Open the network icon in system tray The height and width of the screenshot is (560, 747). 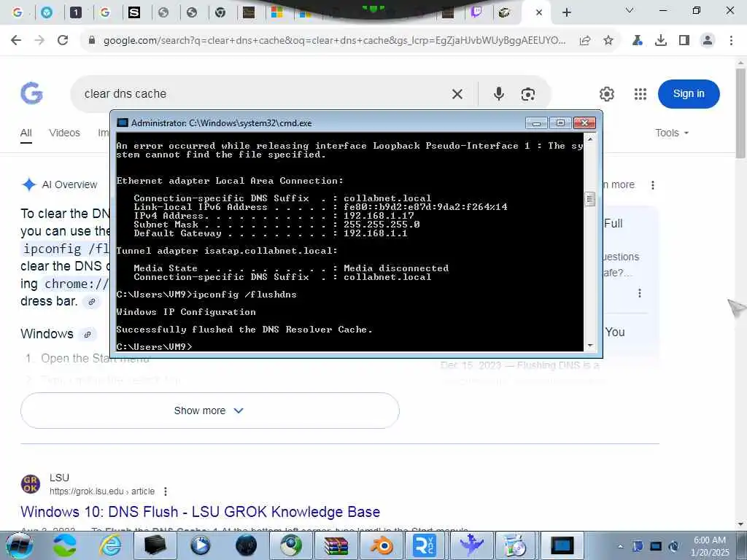pyautogui.click(x=656, y=546)
